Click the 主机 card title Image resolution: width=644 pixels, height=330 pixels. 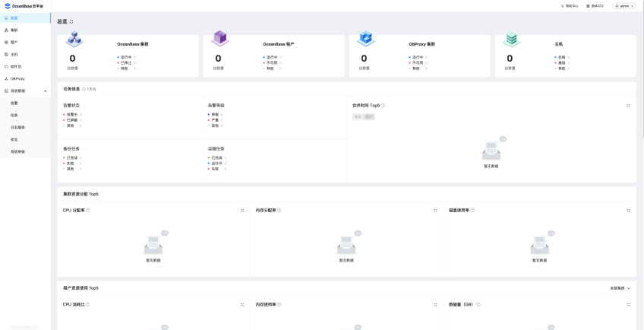coord(558,44)
